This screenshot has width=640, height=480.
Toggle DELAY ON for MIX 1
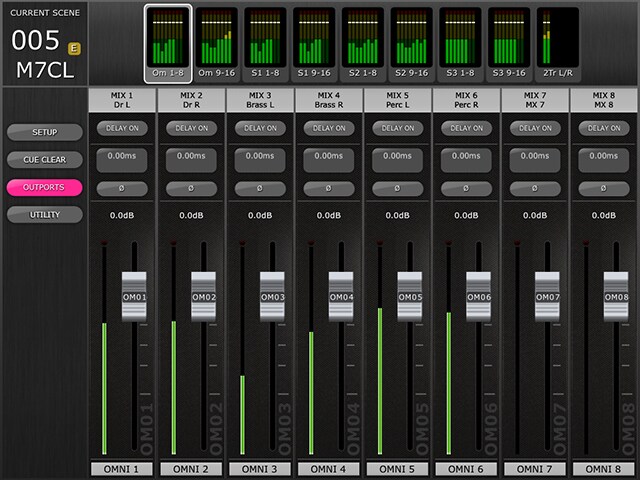coord(122,128)
